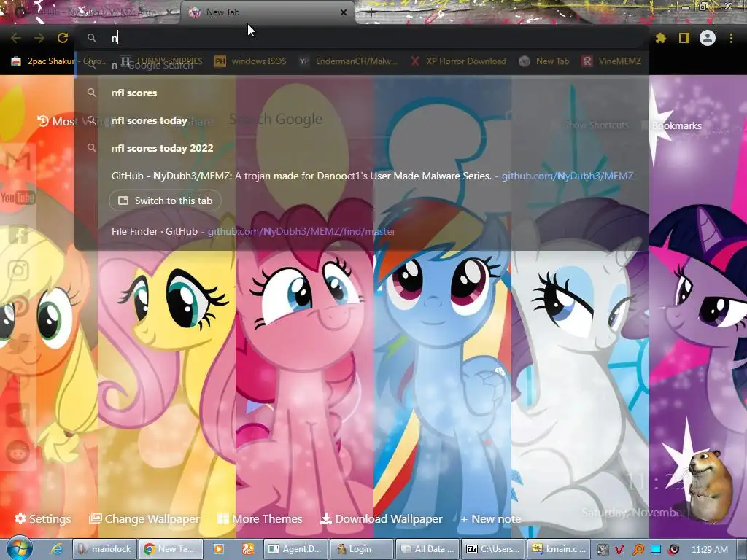Open the Reddit shortcut icon in sidebar
The image size is (747, 560).
pyautogui.click(x=18, y=452)
